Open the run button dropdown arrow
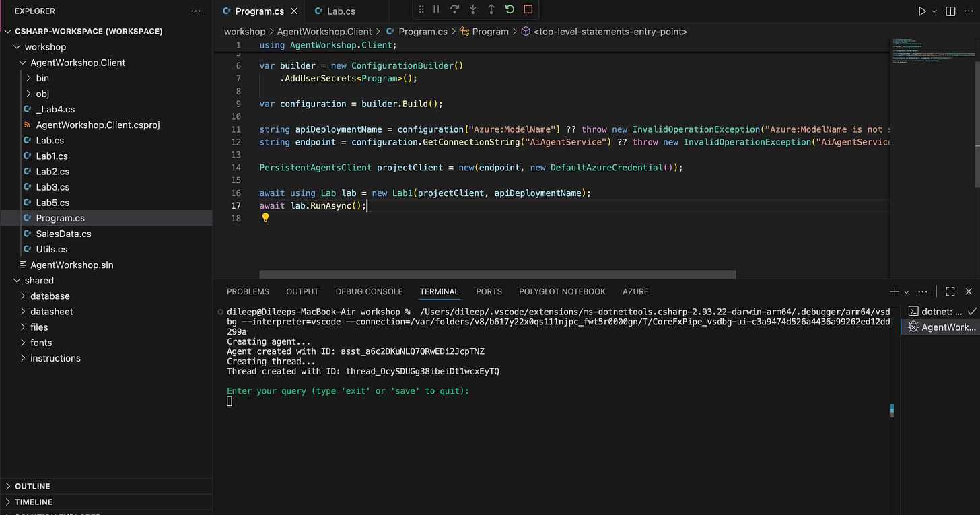Screen dimensions: 980x515 [934, 11]
